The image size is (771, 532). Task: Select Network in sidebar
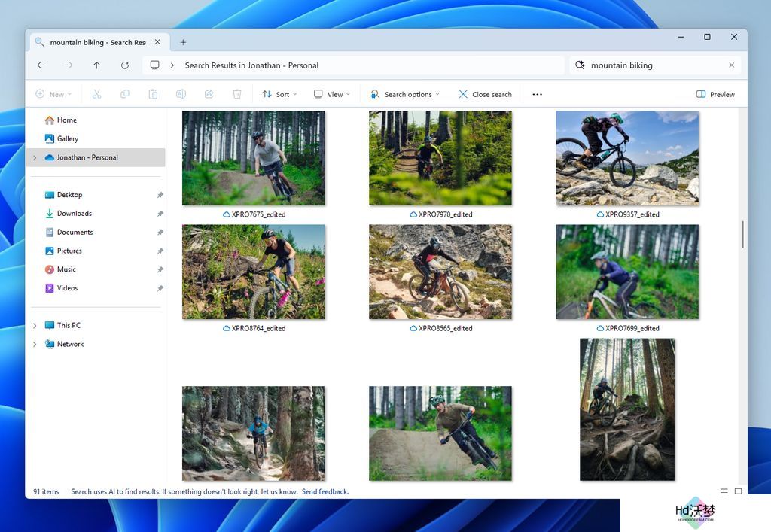coord(70,344)
